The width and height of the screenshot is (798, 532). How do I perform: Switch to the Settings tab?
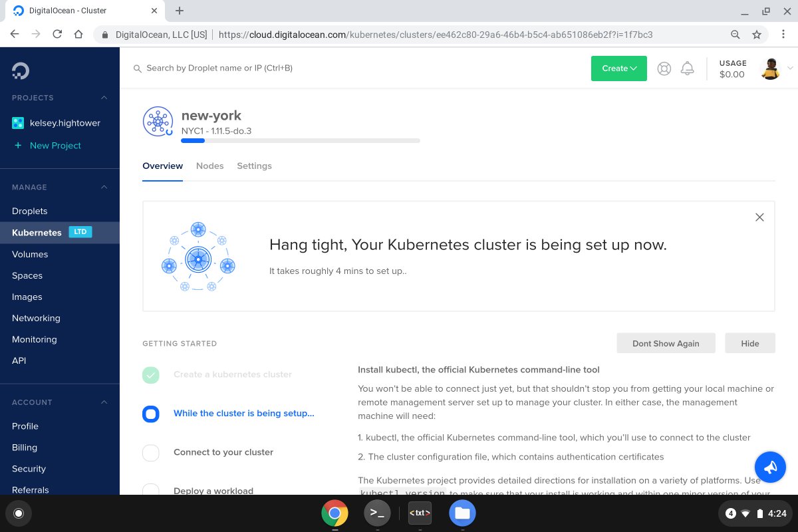[254, 166]
